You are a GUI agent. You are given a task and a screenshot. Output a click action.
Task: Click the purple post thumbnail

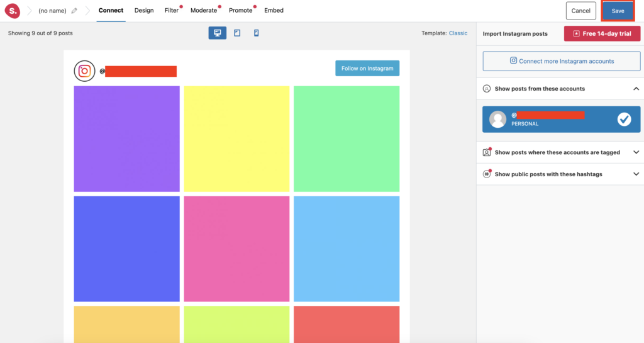tap(126, 138)
